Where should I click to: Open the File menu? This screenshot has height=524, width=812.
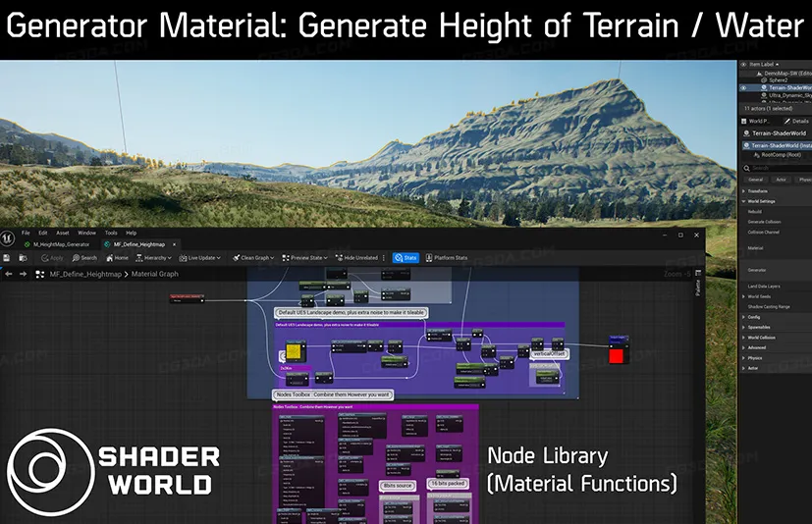click(26, 233)
